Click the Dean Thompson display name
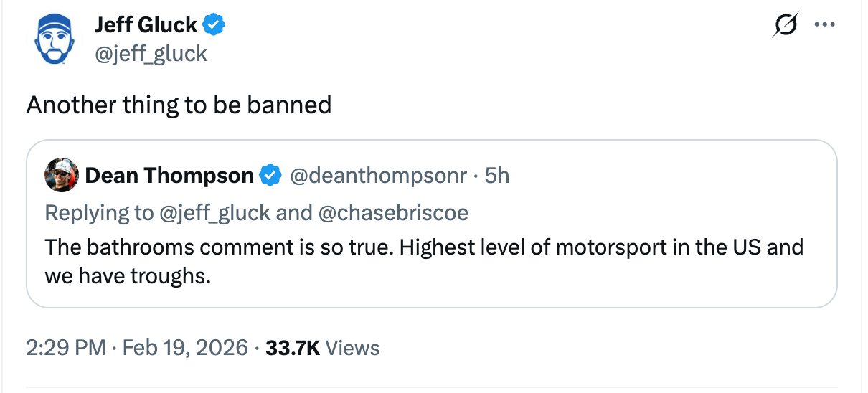This screenshot has width=868, height=393. (x=169, y=175)
